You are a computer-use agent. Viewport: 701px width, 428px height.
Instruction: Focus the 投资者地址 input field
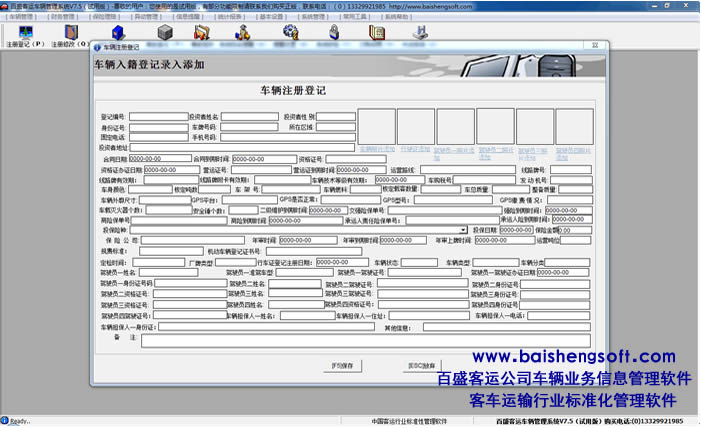[x=242, y=148]
